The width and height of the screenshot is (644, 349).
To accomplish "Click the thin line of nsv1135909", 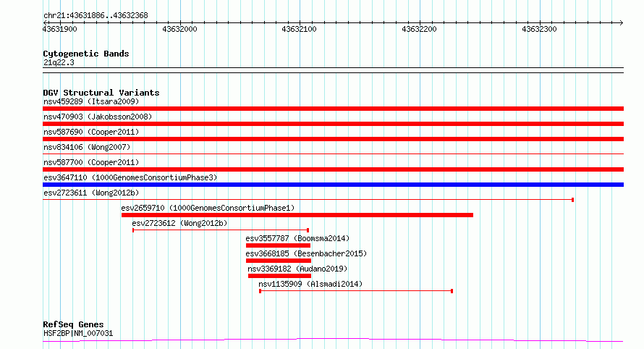I will pos(356,291).
